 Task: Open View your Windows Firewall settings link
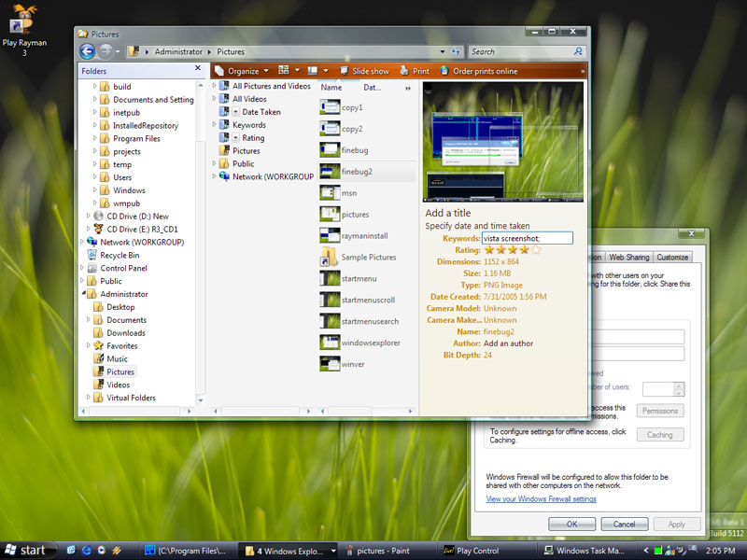[x=542, y=499]
